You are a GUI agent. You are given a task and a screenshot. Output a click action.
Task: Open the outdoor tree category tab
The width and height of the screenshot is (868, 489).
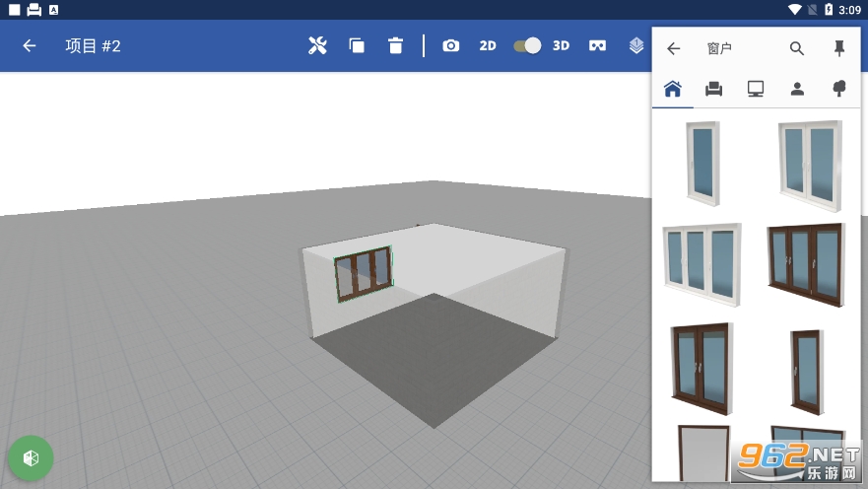click(x=838, y=89)
